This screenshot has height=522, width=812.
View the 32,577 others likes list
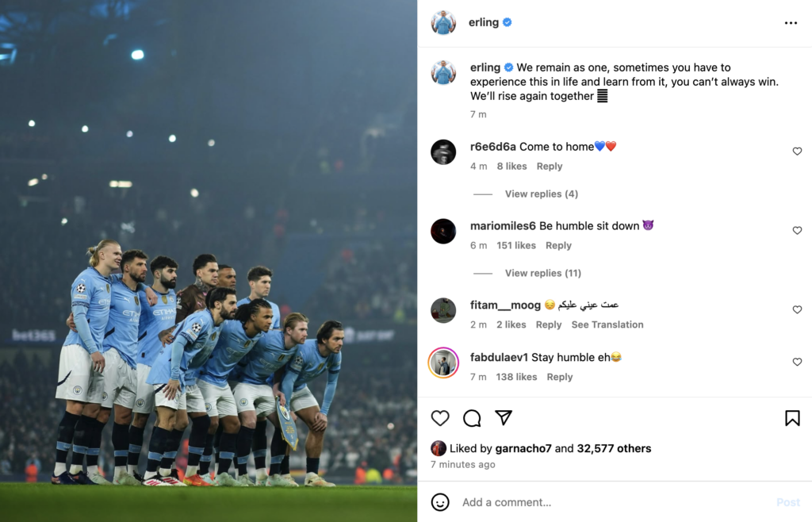point(614,448)
